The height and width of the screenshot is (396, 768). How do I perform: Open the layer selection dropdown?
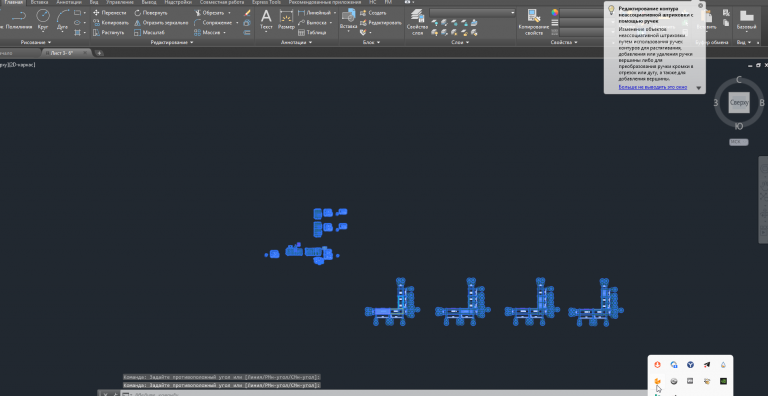473,13
